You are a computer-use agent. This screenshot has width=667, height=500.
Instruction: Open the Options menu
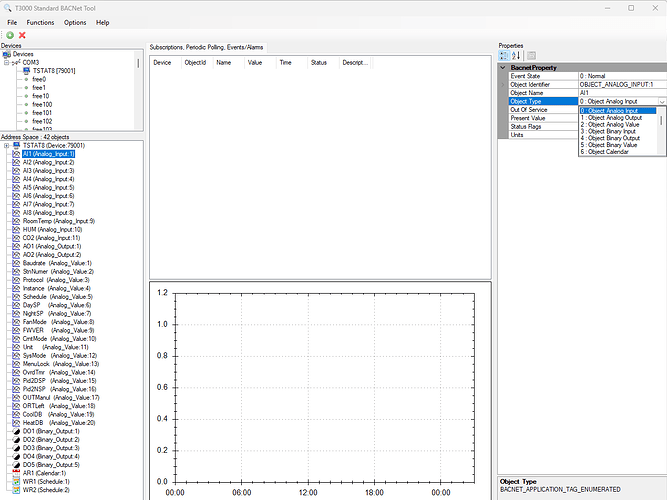coord(75,22)
